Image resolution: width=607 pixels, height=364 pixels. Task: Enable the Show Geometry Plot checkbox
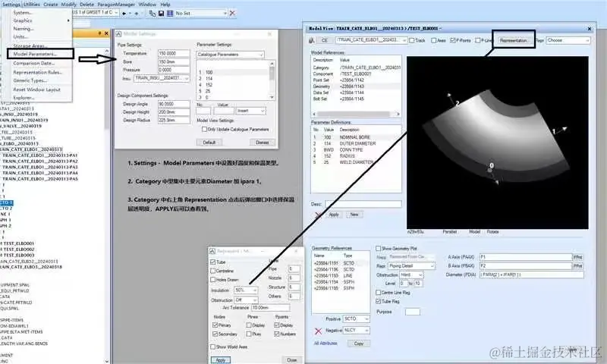pos(378,248)
